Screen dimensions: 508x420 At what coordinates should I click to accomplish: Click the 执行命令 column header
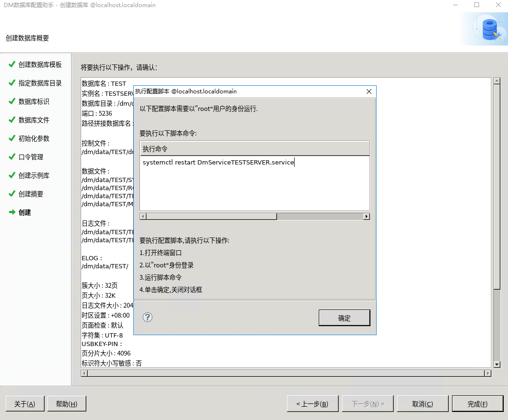coord(254,149)
